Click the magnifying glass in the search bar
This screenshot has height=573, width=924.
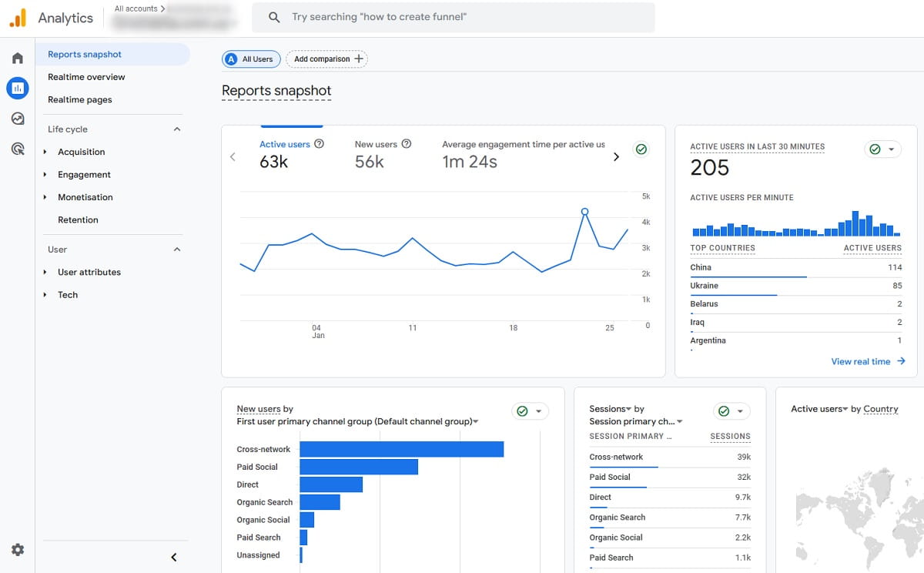(x=273, y=17)
